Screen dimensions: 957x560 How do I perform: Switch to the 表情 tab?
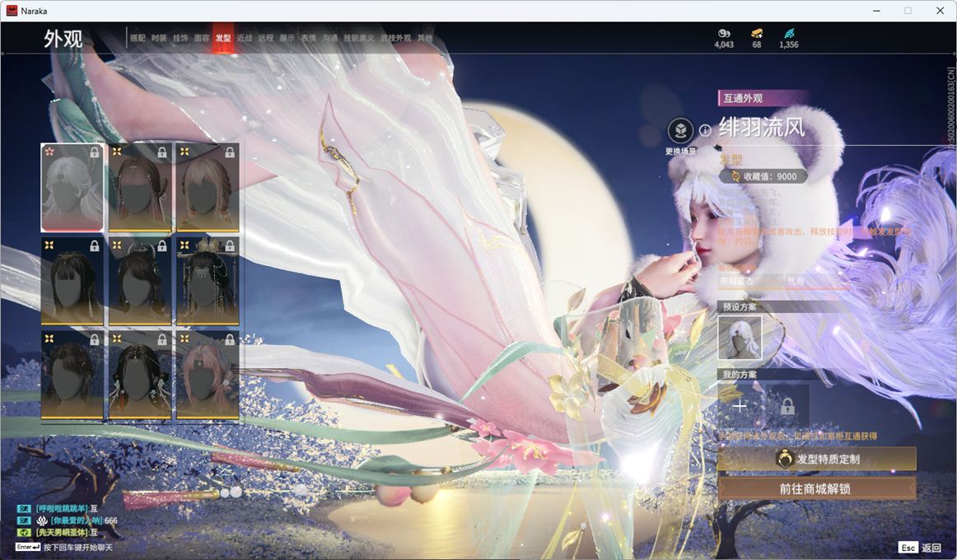[x=309, y=38]
